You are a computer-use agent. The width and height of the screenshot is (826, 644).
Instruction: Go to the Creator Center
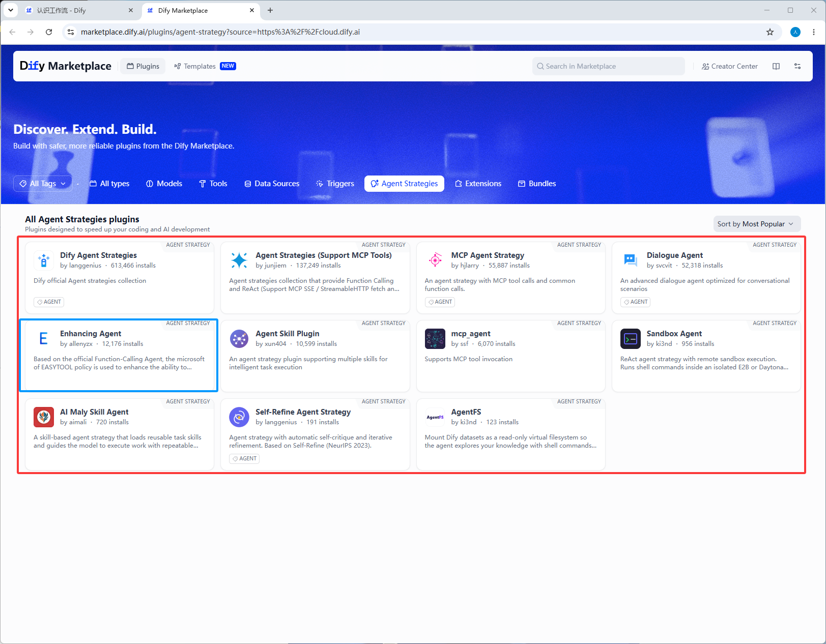[729, 66]
